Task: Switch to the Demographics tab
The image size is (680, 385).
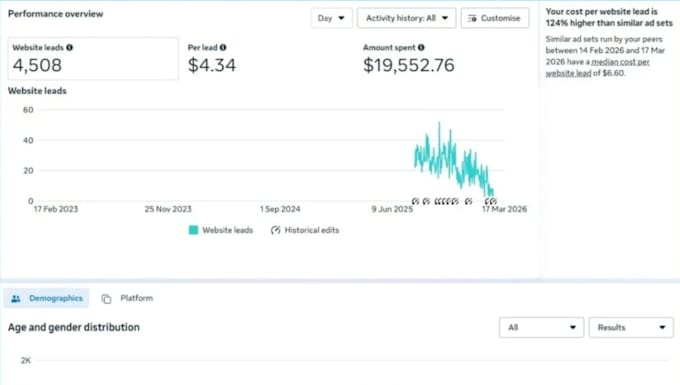Action: pyautogui.click(x=46, y=298)
